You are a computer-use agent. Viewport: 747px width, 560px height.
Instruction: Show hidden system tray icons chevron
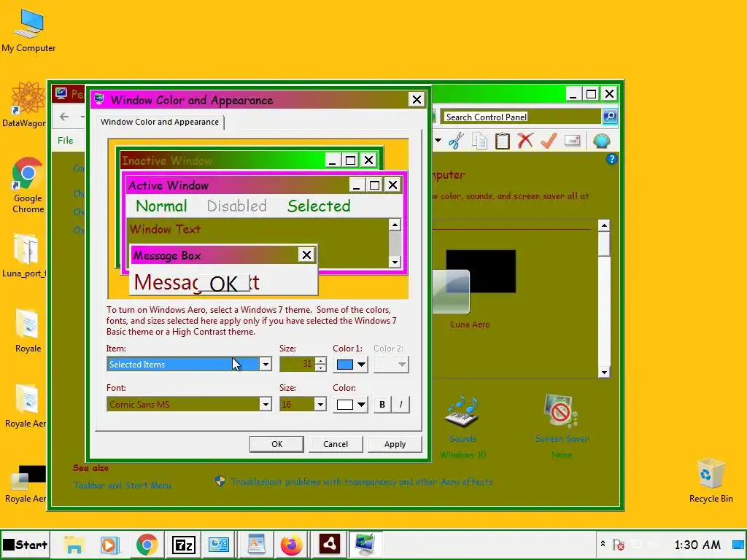coord(603,544)
